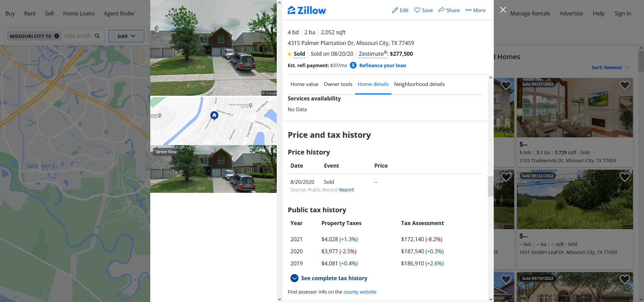644x302 pixels.
Task: Click the detail panel scroll-up arrow
Action: click(491, 77)
